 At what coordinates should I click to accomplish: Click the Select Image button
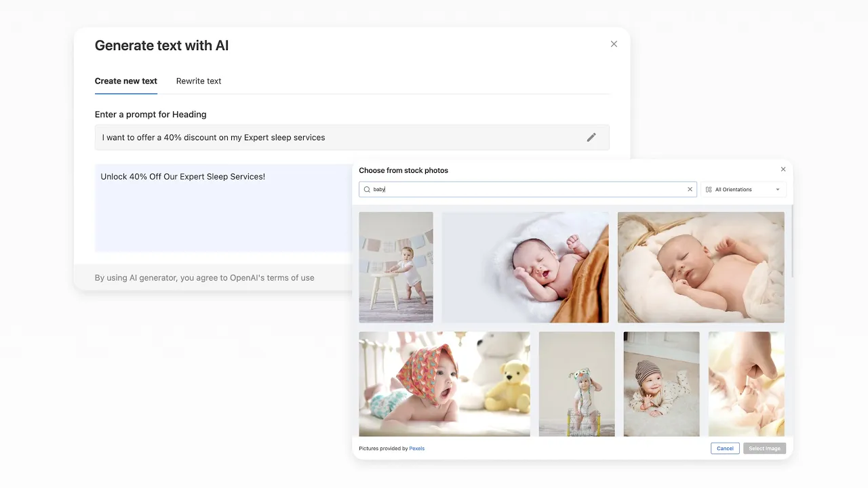tap(764, 448)
